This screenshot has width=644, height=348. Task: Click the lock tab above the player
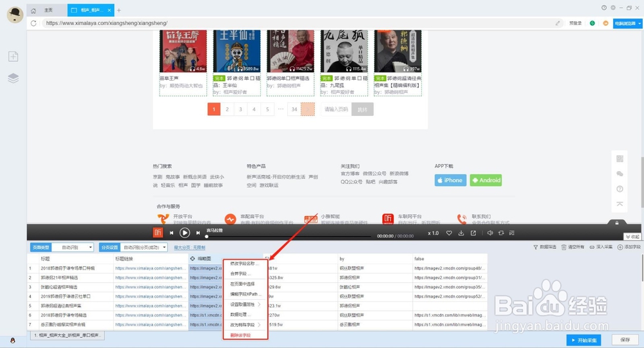point(617,223)
